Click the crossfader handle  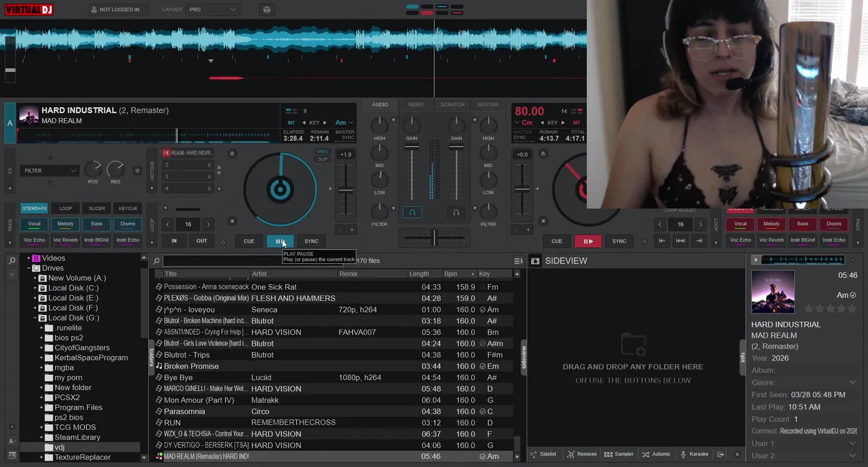point(434,237)
